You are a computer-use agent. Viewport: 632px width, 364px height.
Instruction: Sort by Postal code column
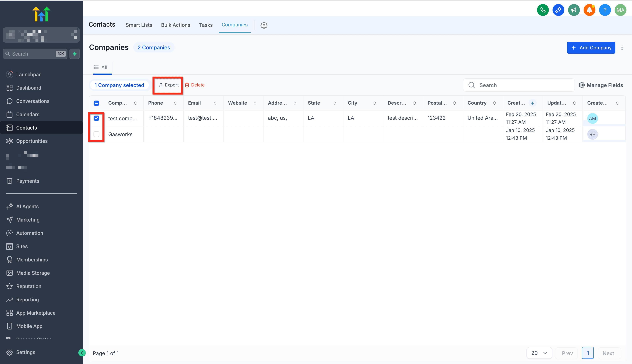[454, 103]
